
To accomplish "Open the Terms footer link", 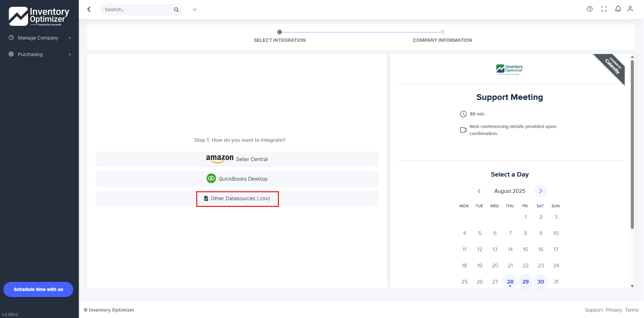I will click(632, 310).
